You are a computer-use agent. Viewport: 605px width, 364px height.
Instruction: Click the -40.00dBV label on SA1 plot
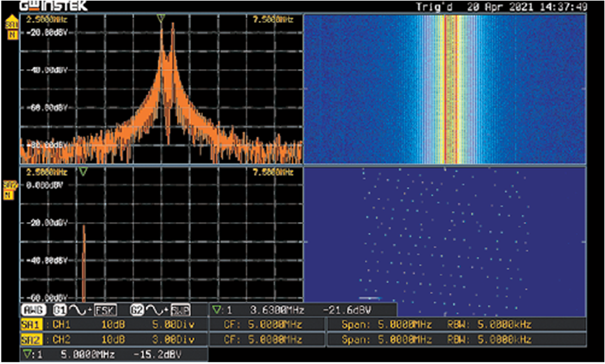(x=47, y=70)
